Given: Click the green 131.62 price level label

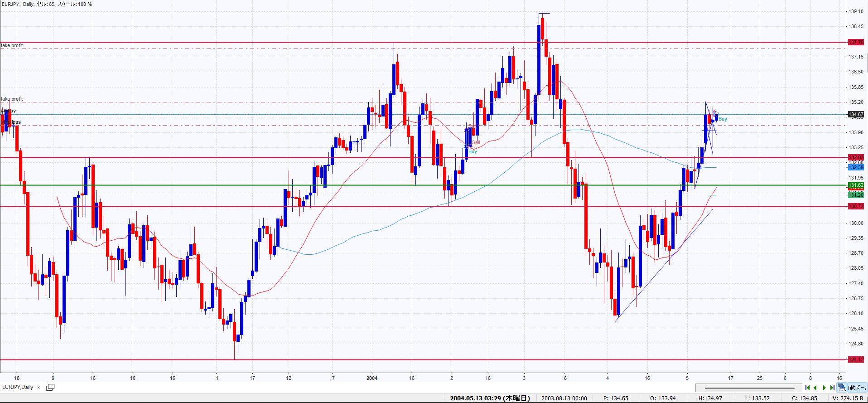Looking at the screenshot, I should [856, 185].
